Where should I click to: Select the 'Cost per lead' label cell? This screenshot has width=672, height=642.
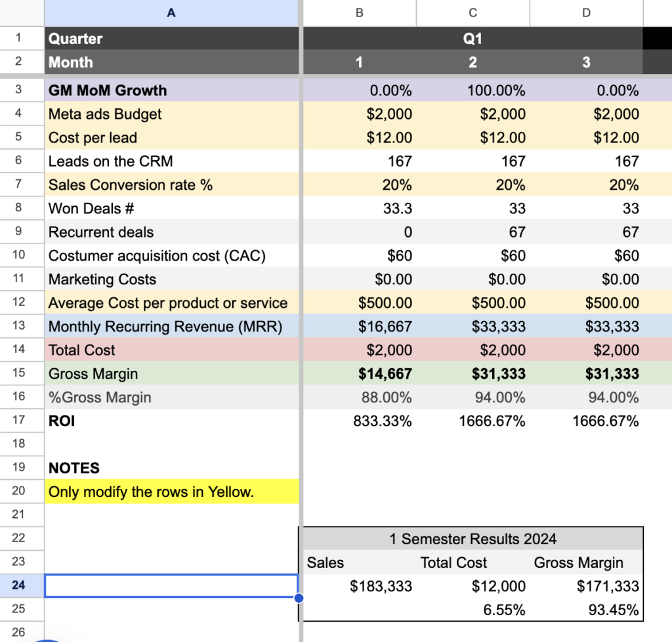coord(171,138)
